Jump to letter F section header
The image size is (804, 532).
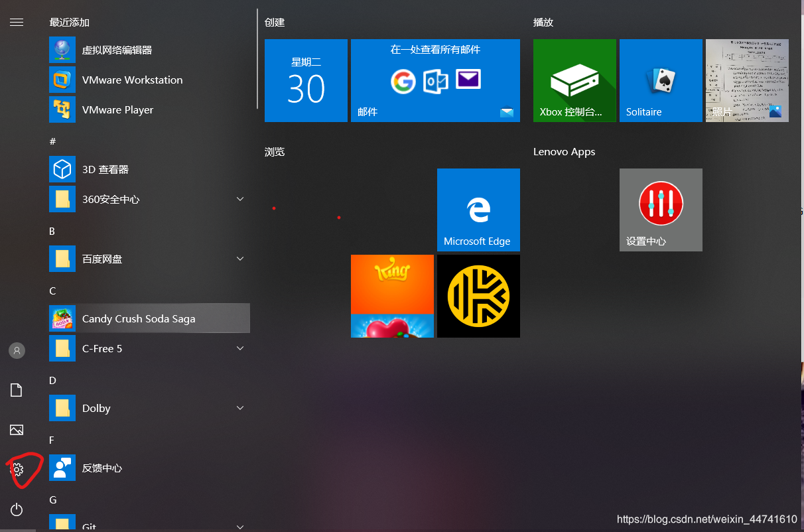52,440
